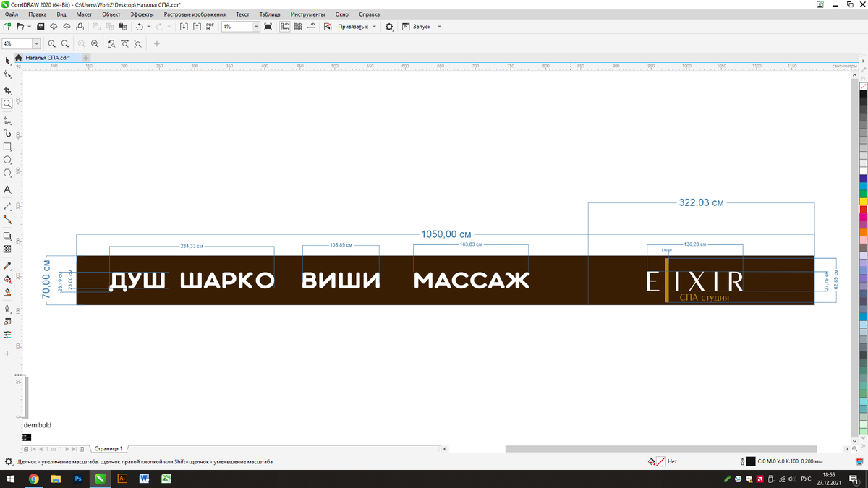Expand the zoom level dropdown in standard toolbar
The height and width of the screenshot is (488, 868).
[256, 27]
